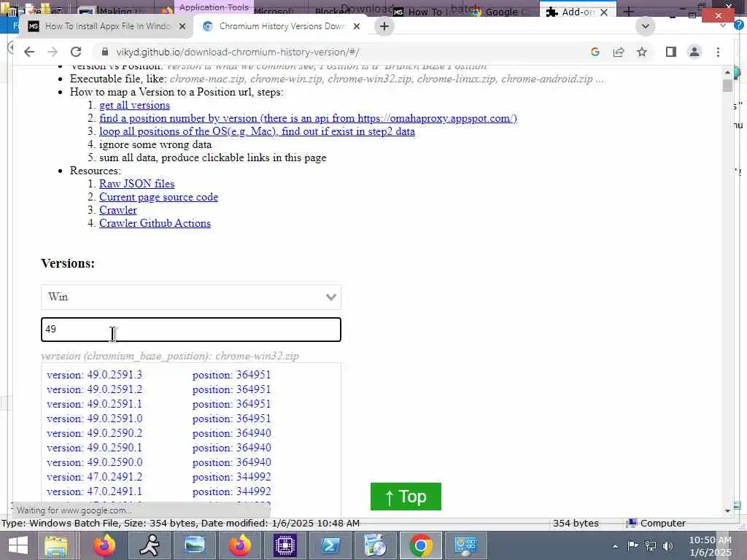Viewport: 747px width, 560px height.
Task: Open the disc installer taskbar icon
Action: 376,545
